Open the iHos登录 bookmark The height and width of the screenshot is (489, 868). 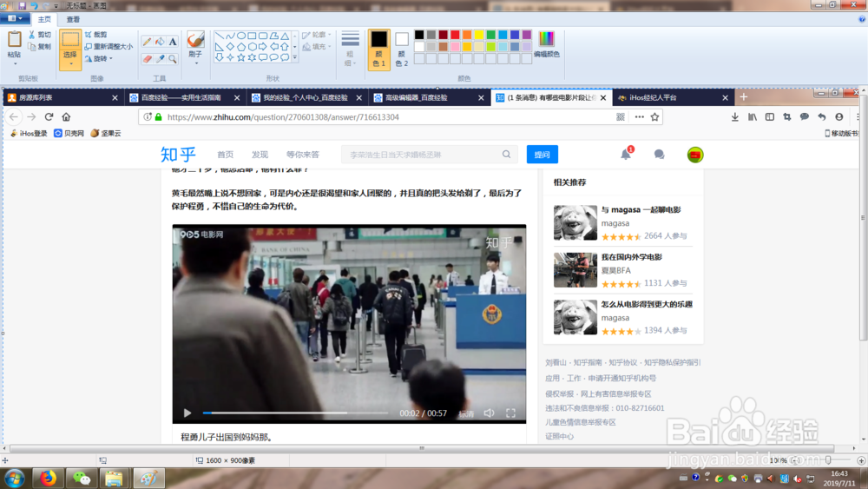(29, 134)
